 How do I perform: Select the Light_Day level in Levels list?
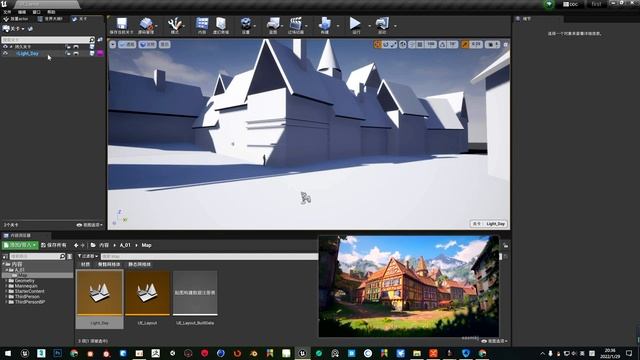(x=27, y=53)
